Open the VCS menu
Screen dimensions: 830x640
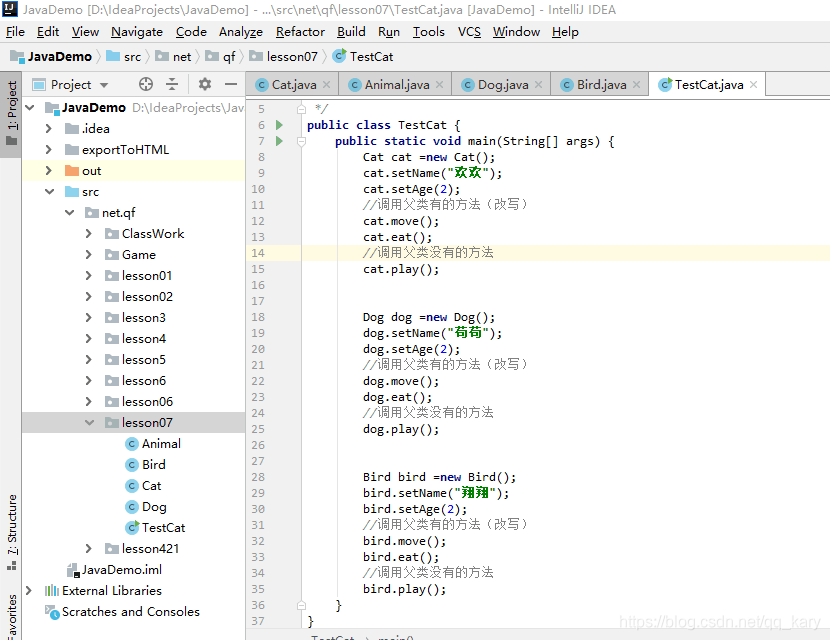click(469, 32)
